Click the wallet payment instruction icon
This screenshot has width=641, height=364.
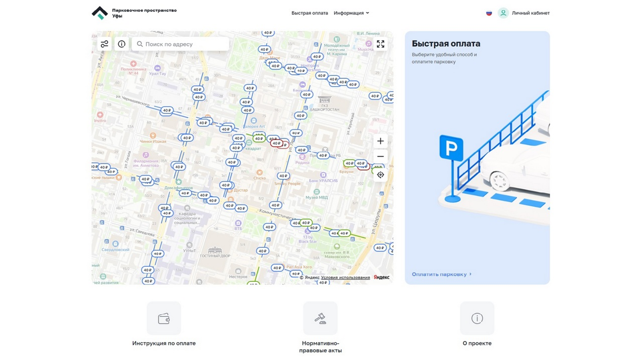[164, 318]
